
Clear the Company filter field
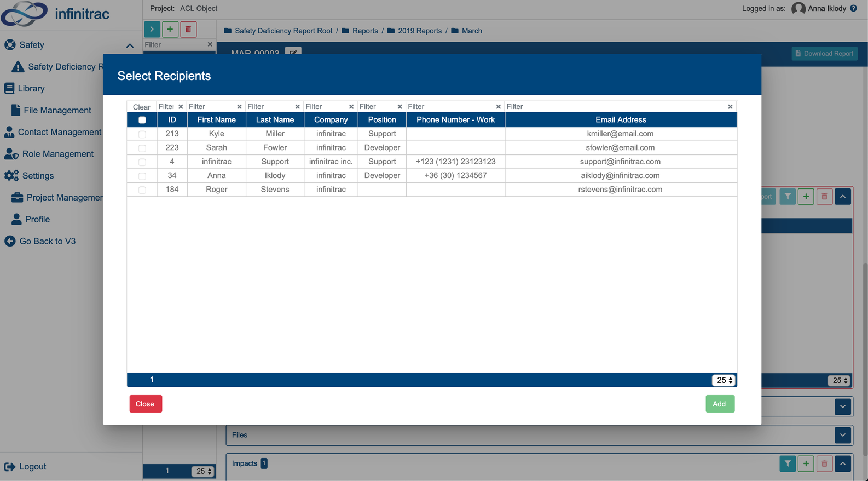(351, 107)
